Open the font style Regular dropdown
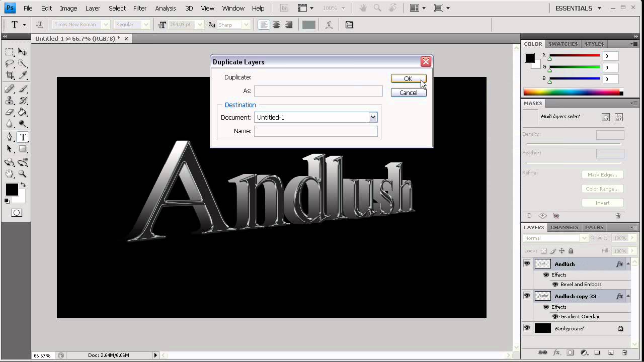 point(146,25)
